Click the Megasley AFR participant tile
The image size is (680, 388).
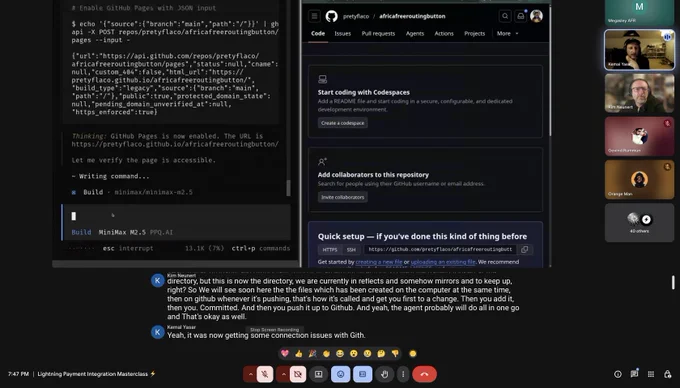coord(640,13)
